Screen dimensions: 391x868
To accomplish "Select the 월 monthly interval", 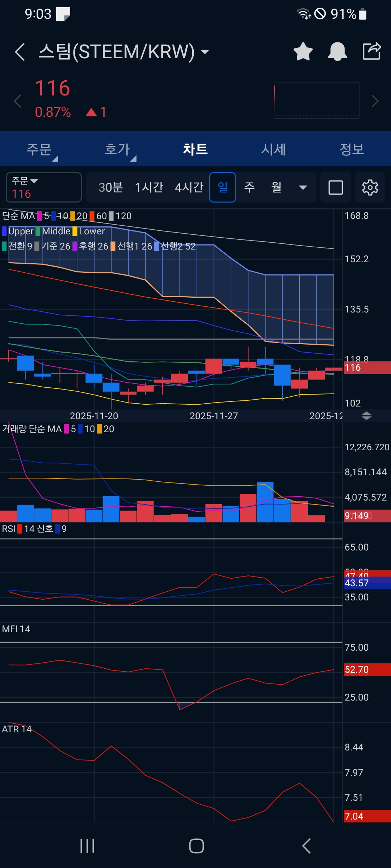I will tap(276, 187).
